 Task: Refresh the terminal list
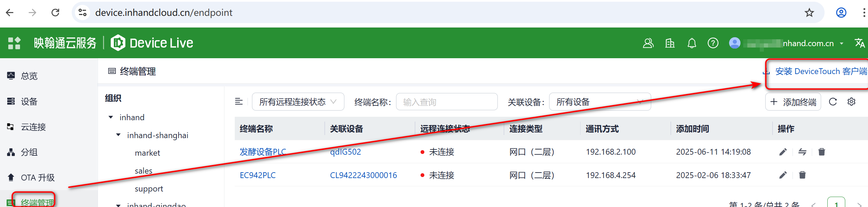[833, 102]
